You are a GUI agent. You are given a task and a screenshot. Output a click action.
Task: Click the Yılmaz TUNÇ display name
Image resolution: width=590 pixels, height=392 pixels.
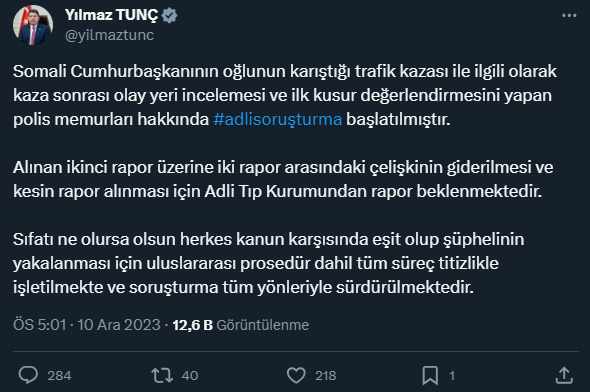(111, 15)
